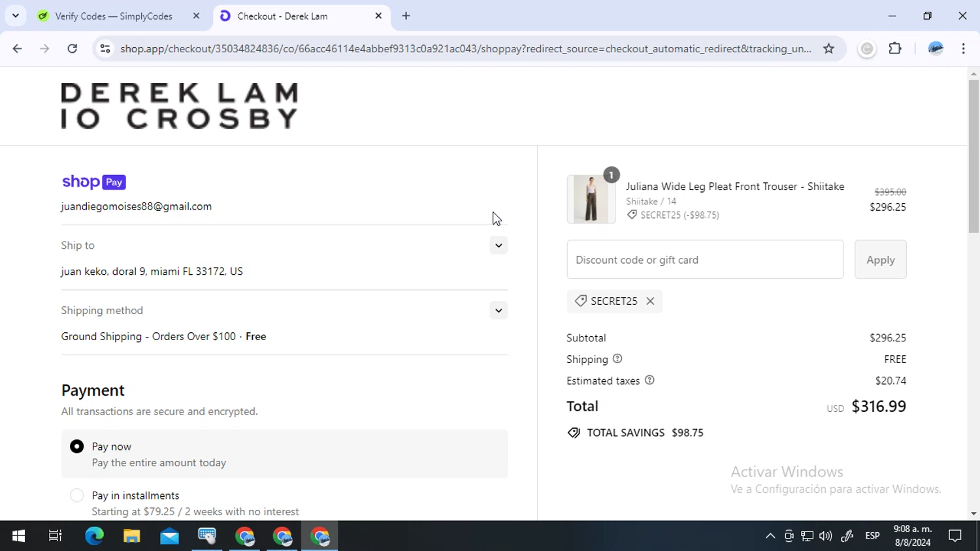The height and width of the screenshot is (551, 980).
Task: Open a new browser tab
Action: (406, 16)
